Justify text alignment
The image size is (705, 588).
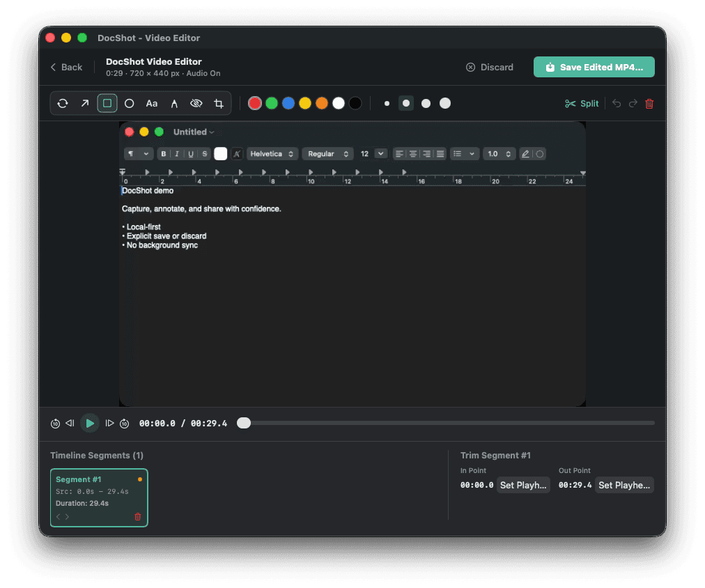click(x=440, y=154)
